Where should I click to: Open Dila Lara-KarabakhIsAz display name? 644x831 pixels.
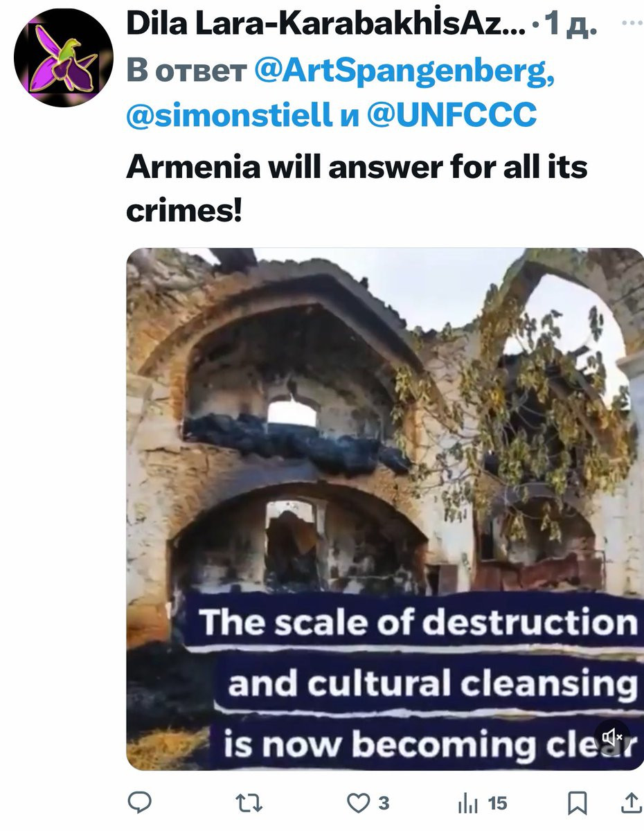[x=325, y=26]
